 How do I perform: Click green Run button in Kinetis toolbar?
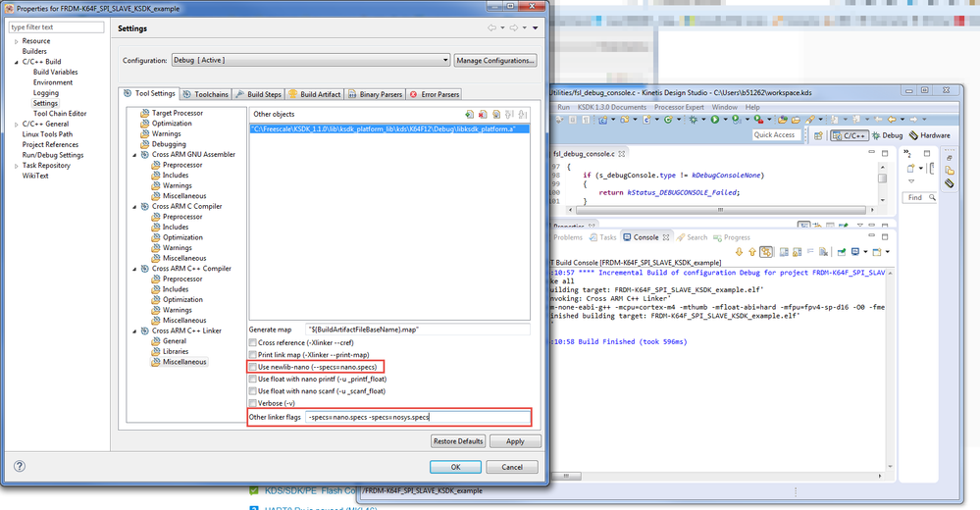click(x=714, y=120)
